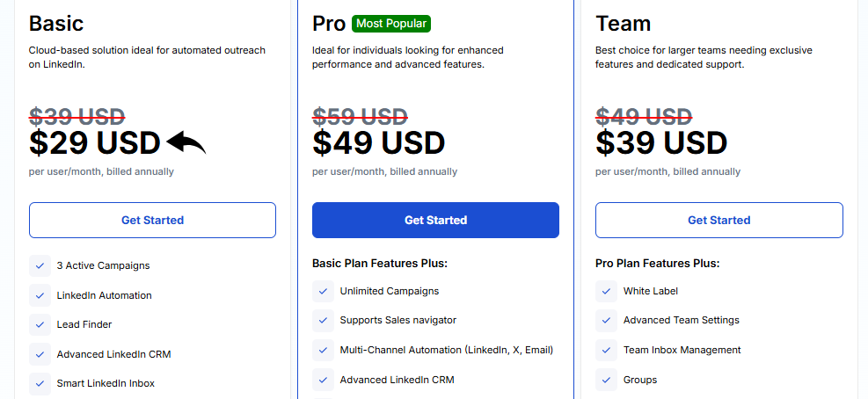
Task: Click checkmark icon beside White Label
Action: point(606,291)
